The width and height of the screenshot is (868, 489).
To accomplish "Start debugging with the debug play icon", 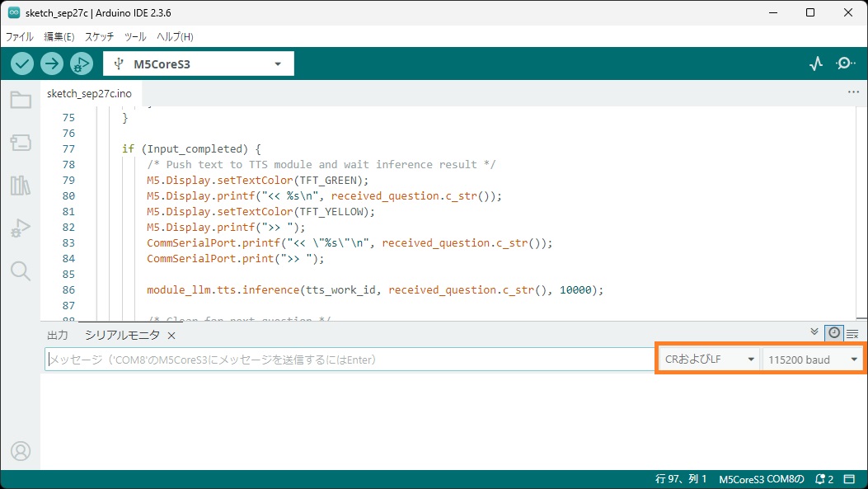I will pos(82,63).
